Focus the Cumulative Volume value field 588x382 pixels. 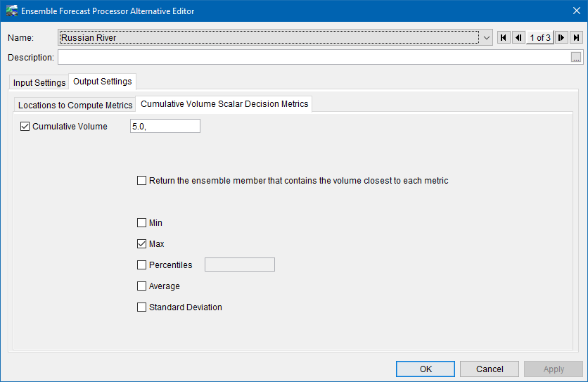(165, 126)
